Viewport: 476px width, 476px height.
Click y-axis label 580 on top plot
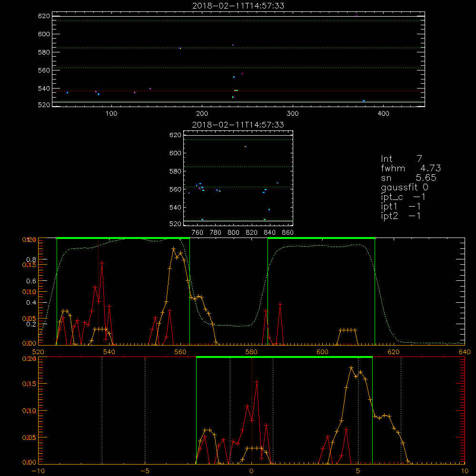tap(44, 52)
